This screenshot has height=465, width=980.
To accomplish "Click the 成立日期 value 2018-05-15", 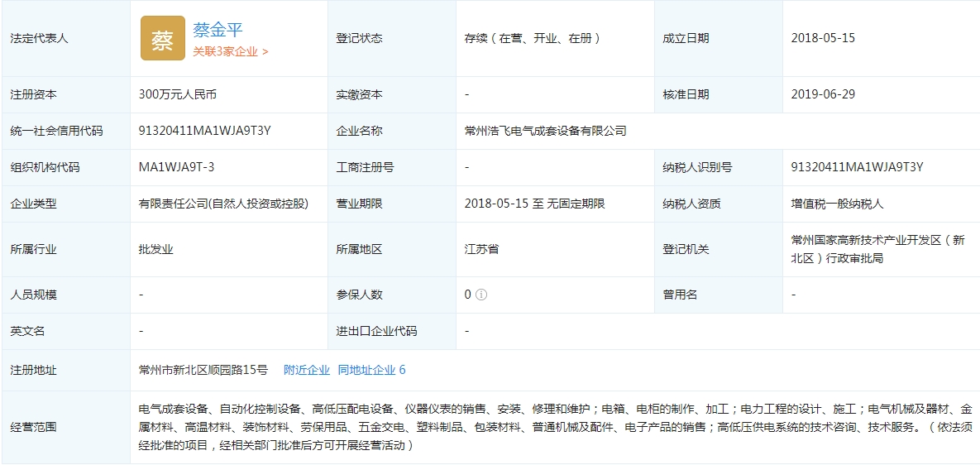I will tap(823, 38).
